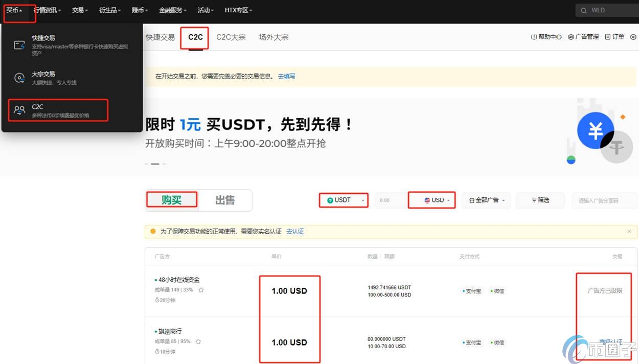Click the C2C entry in dropdown menu

(x=37, y=106)
